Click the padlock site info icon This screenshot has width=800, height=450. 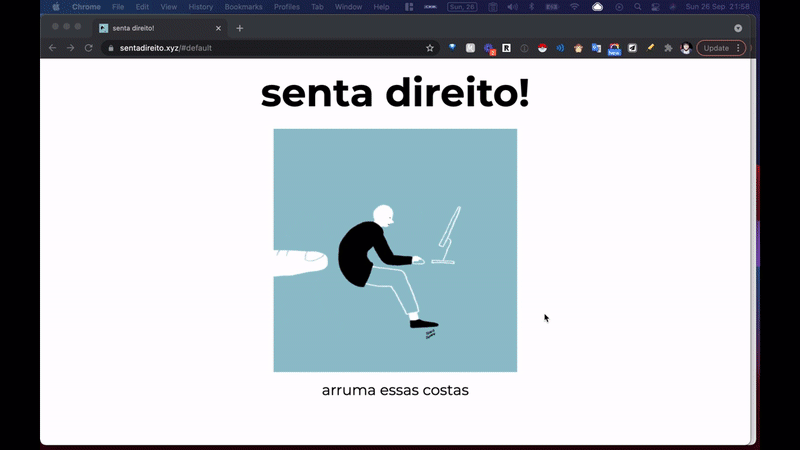click(x=111, y=48)
